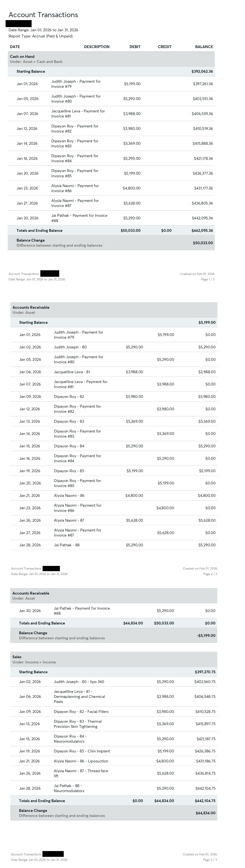Screen dimensions: 245x868
Task: Click the $397,270.75 Sales starting balance
Action: click(205, 672)
